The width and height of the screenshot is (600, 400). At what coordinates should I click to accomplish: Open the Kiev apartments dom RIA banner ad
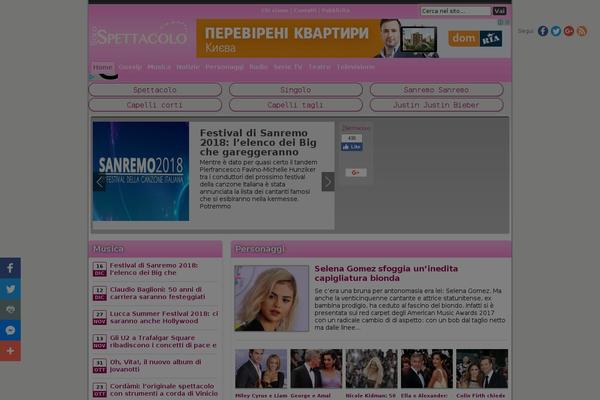[x=353, y=39]
